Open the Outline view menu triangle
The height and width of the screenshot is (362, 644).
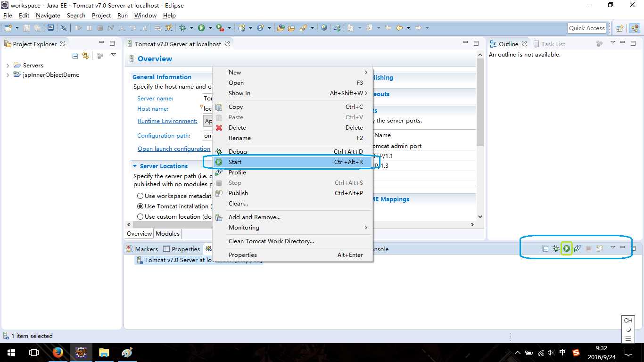612,43
